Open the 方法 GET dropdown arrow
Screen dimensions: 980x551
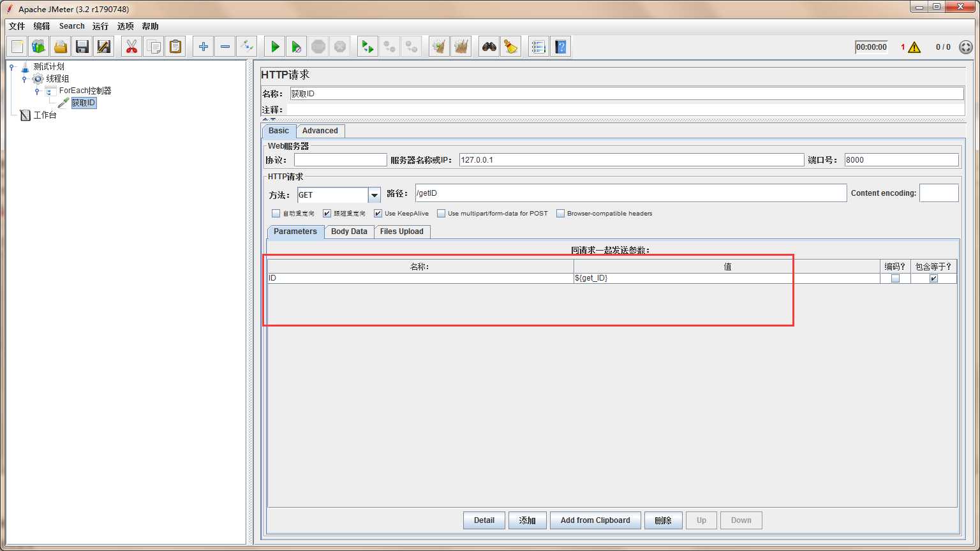coord(375,195)
